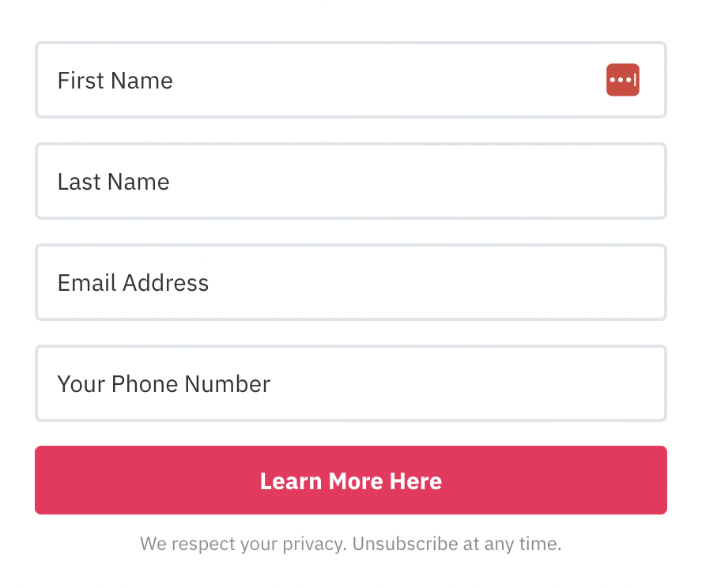Select the Email Address field
Viewport: 702px width, 588px height.
(350, 282)
